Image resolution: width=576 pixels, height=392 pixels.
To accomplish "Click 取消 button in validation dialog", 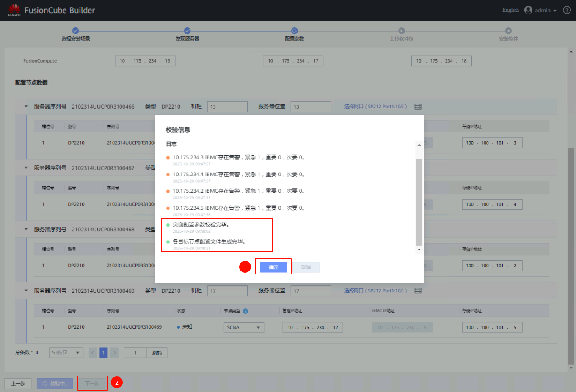I will (306, 267).
